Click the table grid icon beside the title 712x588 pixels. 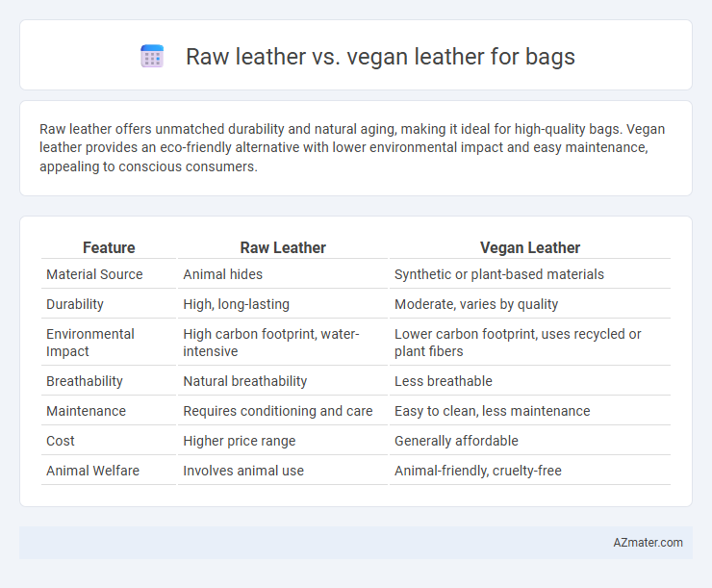152,57
